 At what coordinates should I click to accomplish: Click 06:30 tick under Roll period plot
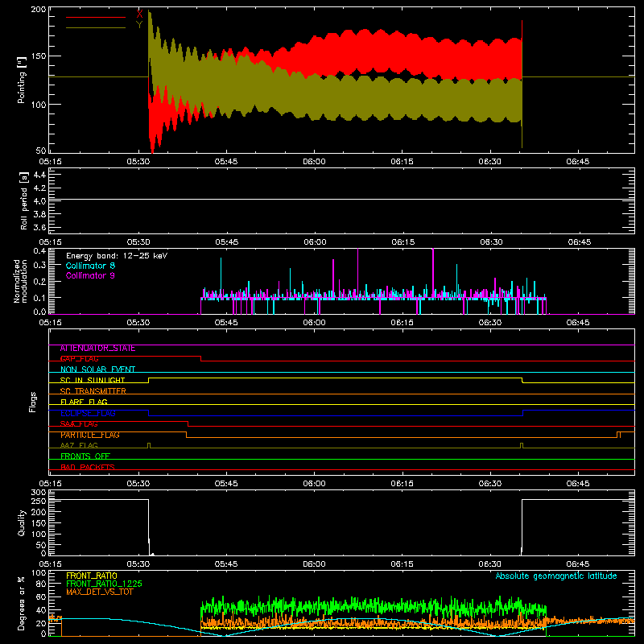[491, 242]
